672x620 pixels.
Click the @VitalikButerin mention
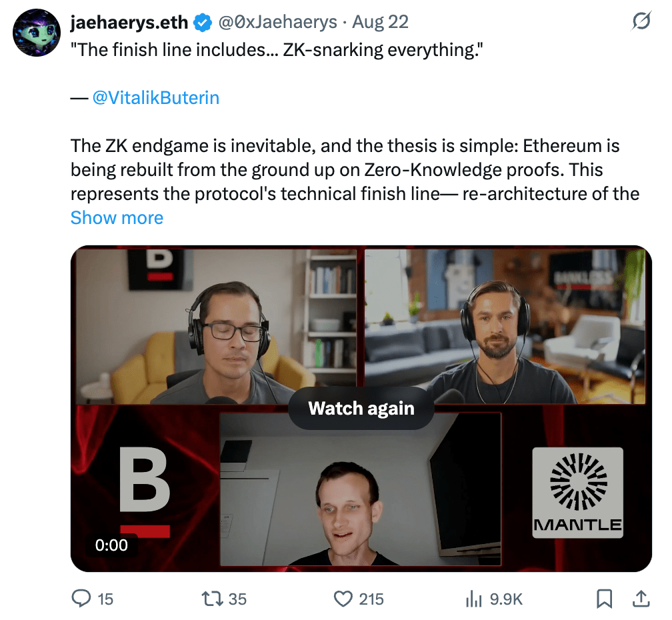(156, 98)
